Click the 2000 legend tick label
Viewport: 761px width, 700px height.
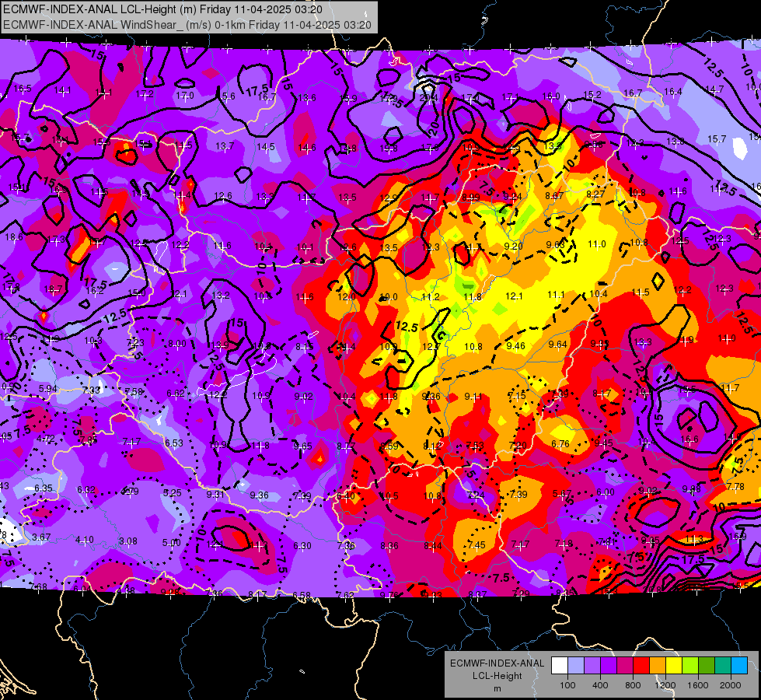[x=731, y=685]
